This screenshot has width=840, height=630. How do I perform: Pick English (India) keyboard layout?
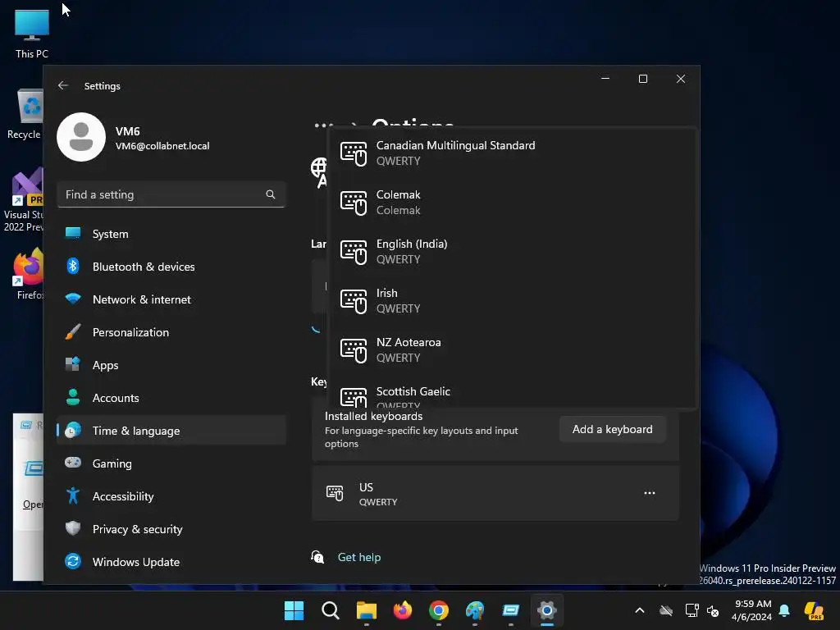click(x=512, y=252)
